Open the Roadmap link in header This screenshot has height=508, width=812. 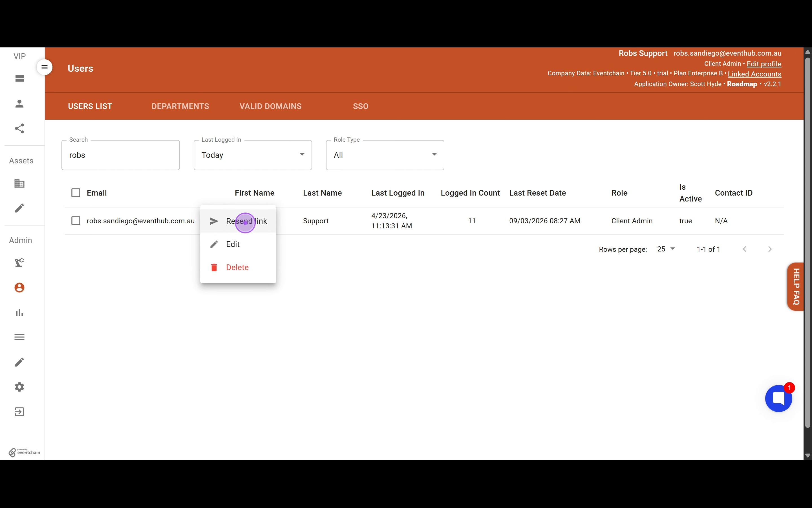[742, 84]
